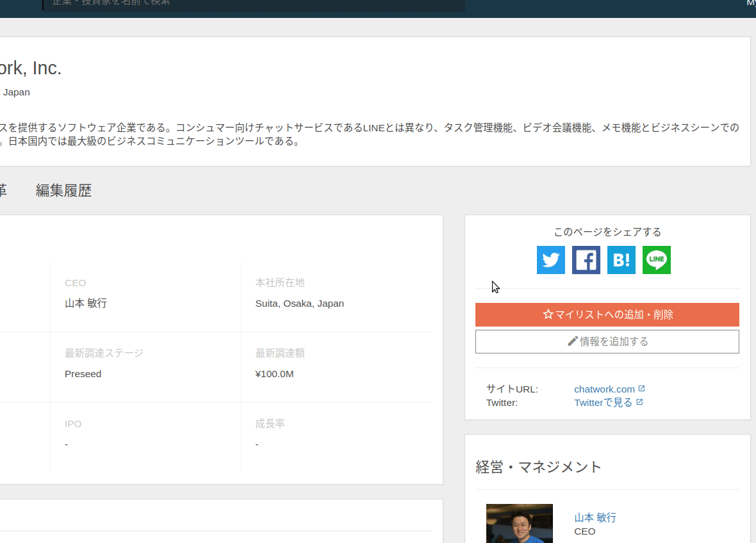The width and height of the screenshot is (756, 543).
Task: Click the IPO label
Action: click(73, 424)
